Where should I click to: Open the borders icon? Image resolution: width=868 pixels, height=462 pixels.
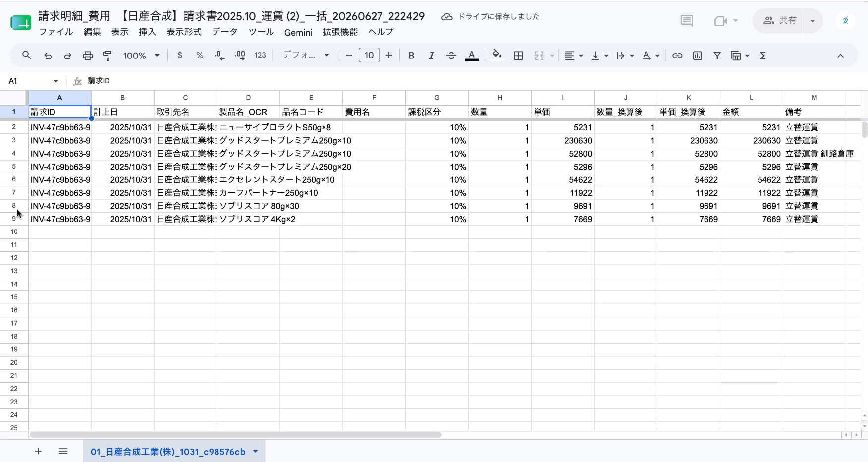(x=518, y=56)
